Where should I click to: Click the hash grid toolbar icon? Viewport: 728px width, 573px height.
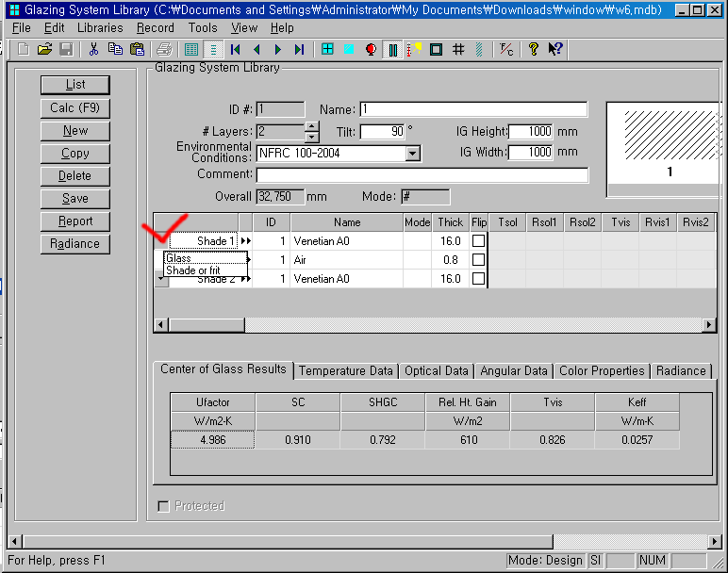(x=458, y=49)
